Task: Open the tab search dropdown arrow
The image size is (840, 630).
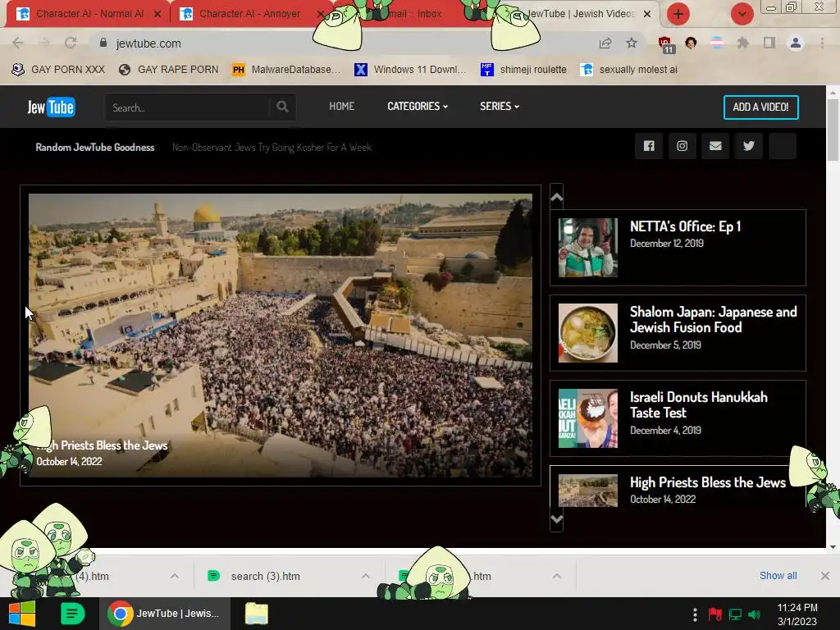Action: (742, 14)
